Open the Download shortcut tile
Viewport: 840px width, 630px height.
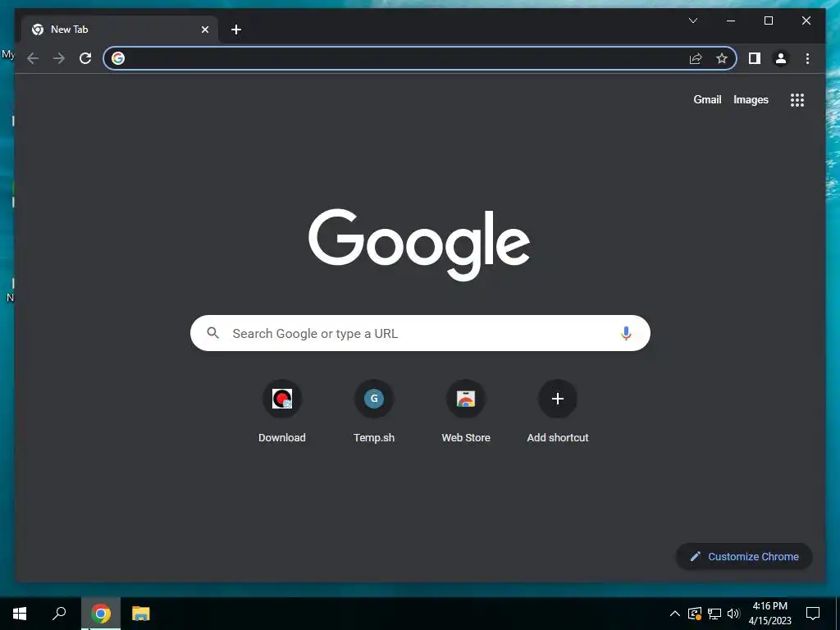pos(282,412)
